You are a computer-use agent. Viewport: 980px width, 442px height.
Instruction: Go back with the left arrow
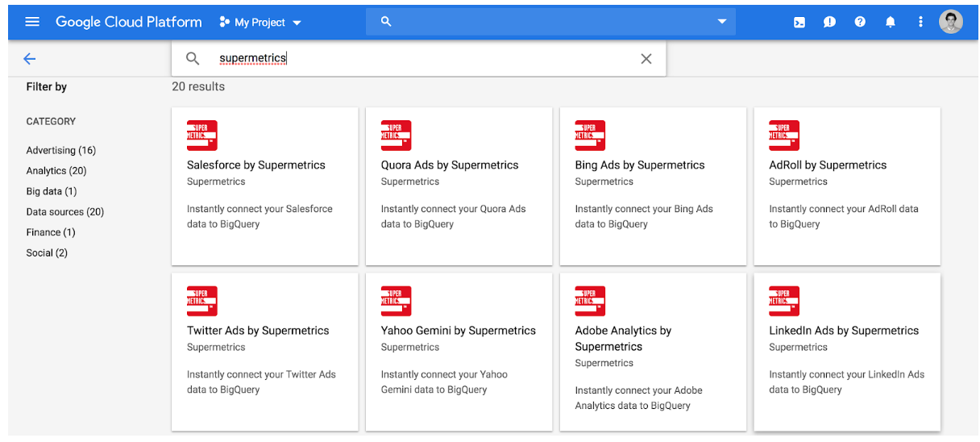[x=30, y=58]
